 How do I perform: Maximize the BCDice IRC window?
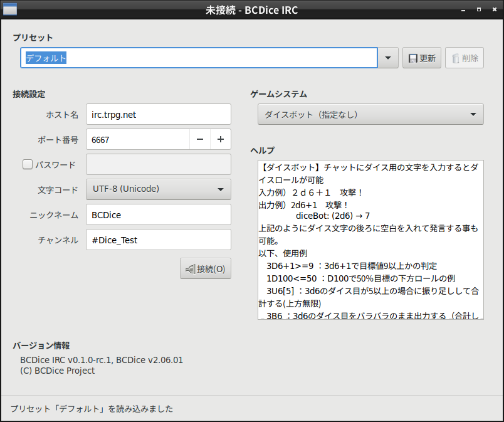click(x=478, y=9)
